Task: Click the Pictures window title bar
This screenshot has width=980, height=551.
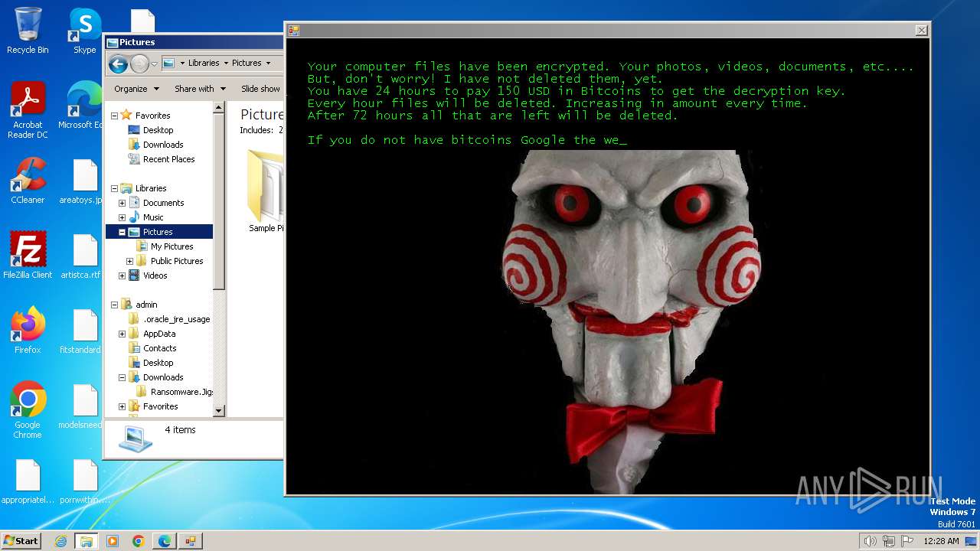Action: point(194,42)
